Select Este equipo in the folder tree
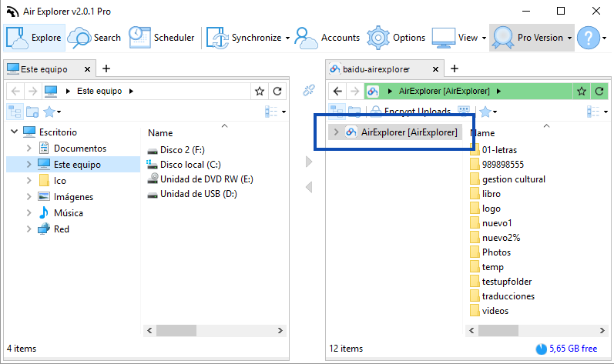614x364 pixels. coord(77,165)
